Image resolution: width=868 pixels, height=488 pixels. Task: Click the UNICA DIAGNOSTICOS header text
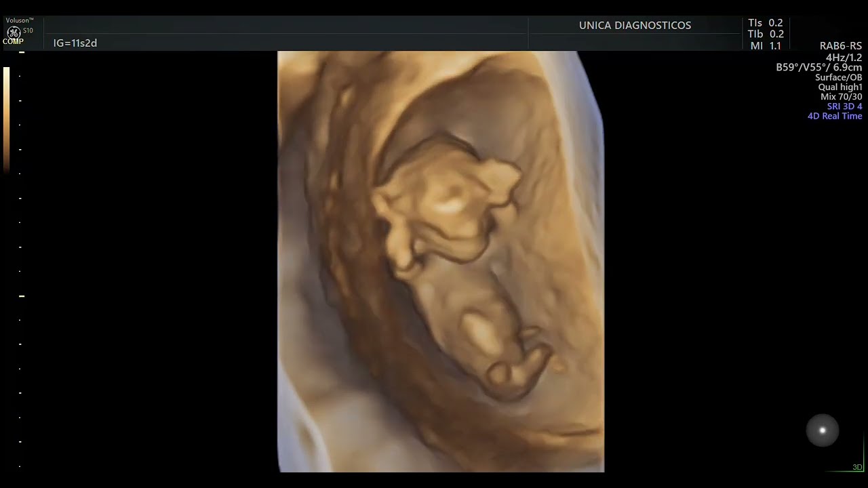coord(635,25)
